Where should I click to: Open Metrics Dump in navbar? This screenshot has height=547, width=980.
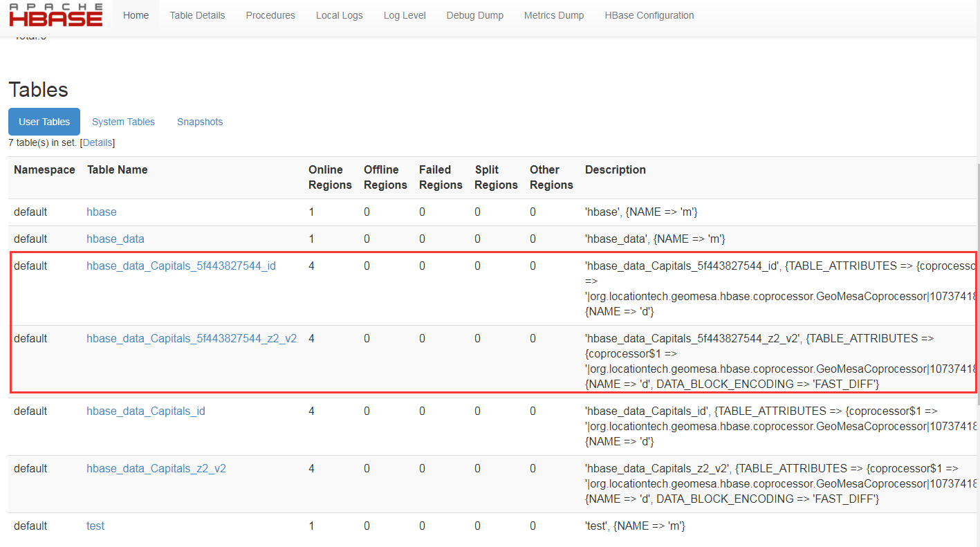[x=554, y=15]
